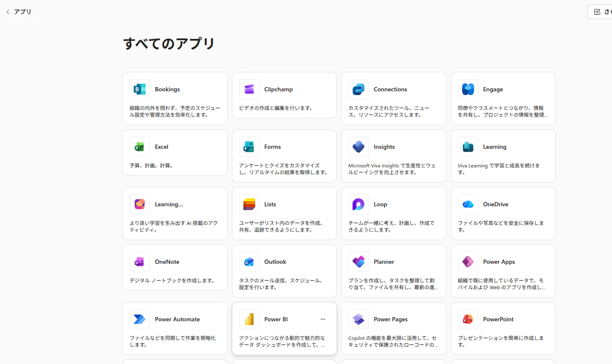612x364 pixels.
Task: Open the Planner app icon
Action: click(358, 262)
